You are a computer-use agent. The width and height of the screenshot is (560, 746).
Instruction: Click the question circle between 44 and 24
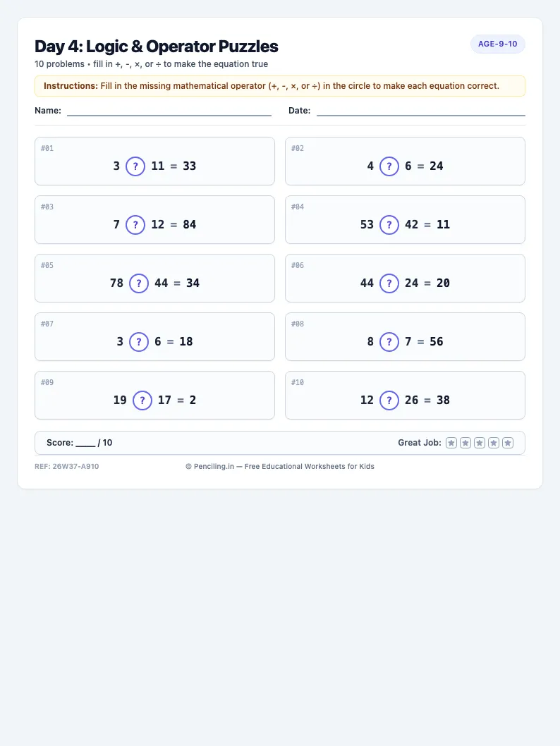tap(389, 283)
